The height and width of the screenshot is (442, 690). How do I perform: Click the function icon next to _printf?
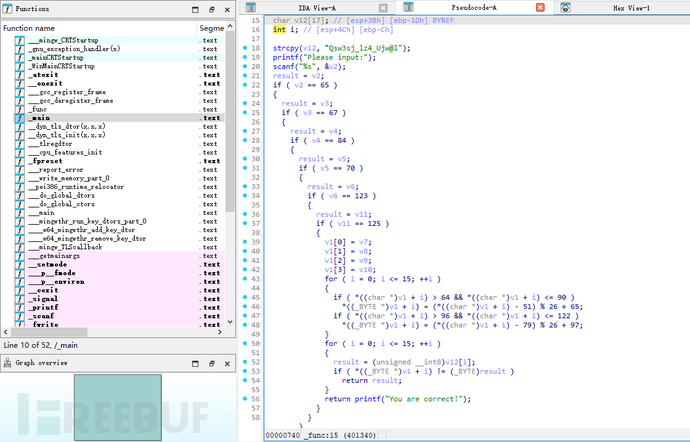coord(21,307)
